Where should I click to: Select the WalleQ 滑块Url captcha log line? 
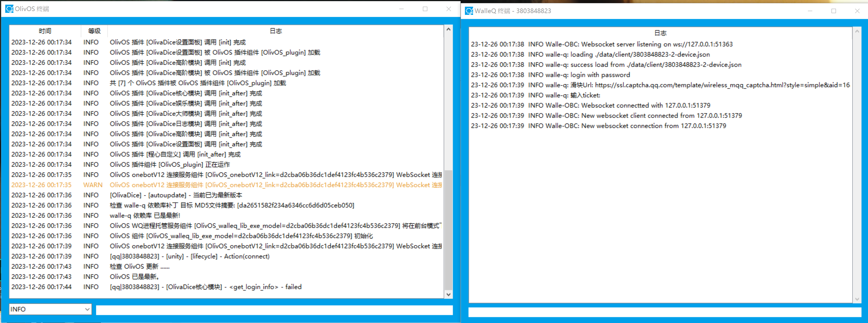pos(660,85)
